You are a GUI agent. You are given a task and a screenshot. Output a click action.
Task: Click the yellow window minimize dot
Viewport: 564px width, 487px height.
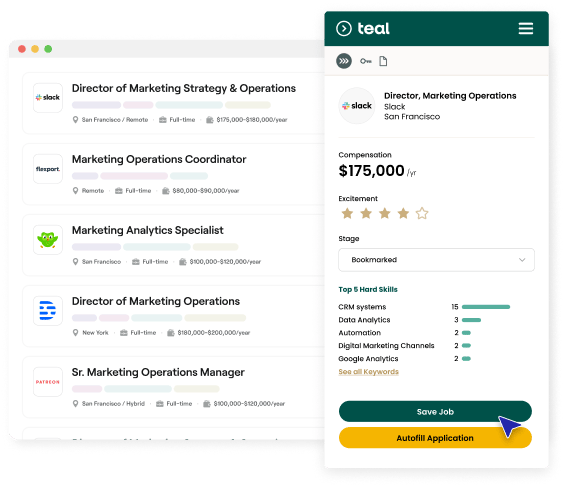[x=35, y=49]
